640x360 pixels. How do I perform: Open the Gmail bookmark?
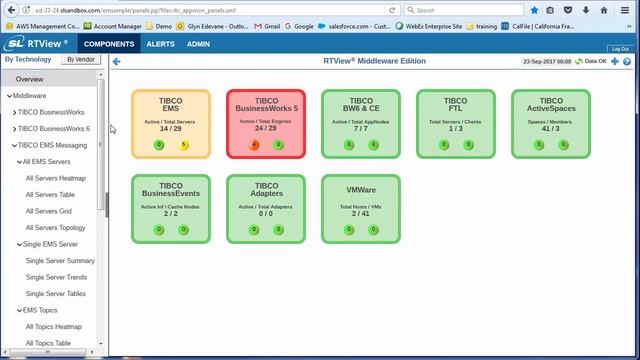(x=267, y=26)
